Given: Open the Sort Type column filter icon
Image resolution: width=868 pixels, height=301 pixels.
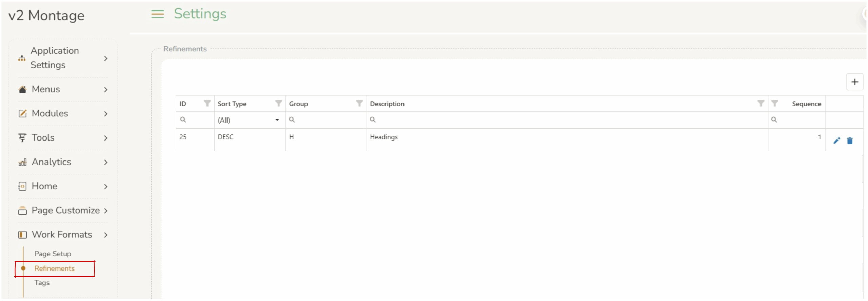Looking at the screenshot, I should tap(278, 103).
